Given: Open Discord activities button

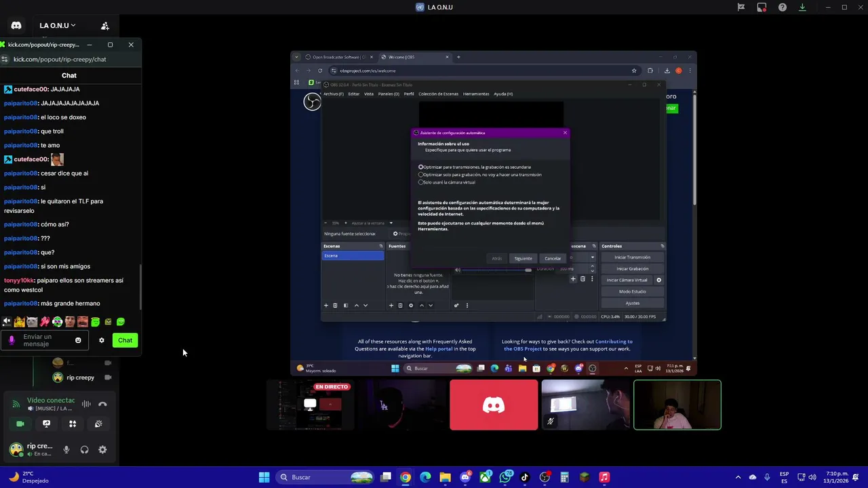Looking at the screenshot, I should point(73,424).
